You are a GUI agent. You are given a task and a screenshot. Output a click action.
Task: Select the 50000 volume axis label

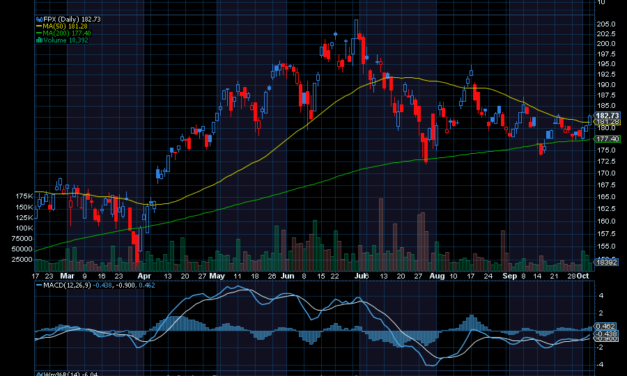point(22,249)
